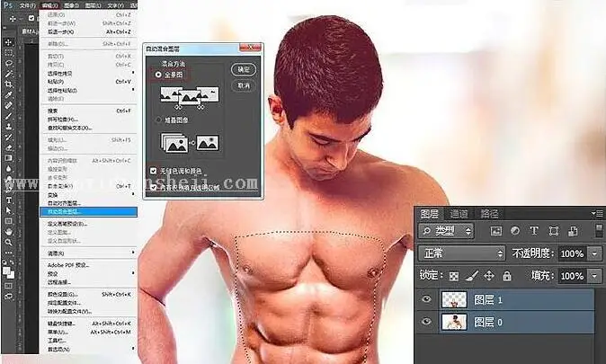Select the Blur droplet tool

(x=8, y=168)
